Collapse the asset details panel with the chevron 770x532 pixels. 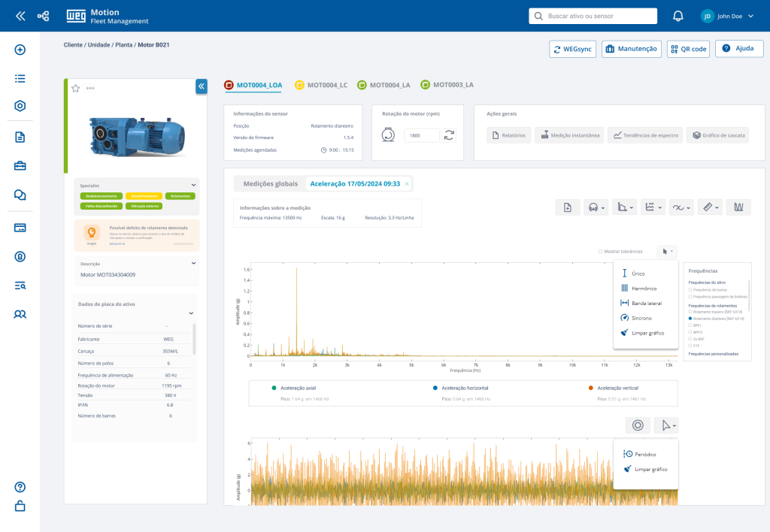click(x=201, y=86)
